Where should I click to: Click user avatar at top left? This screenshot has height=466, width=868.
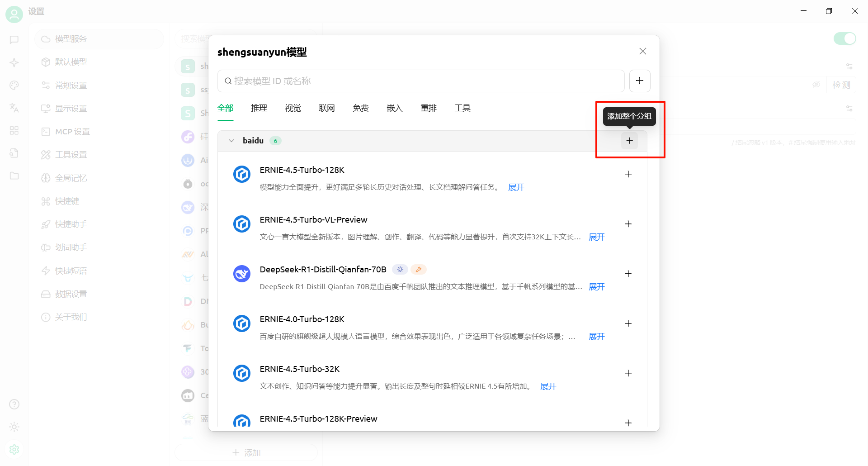pos(14,14)
